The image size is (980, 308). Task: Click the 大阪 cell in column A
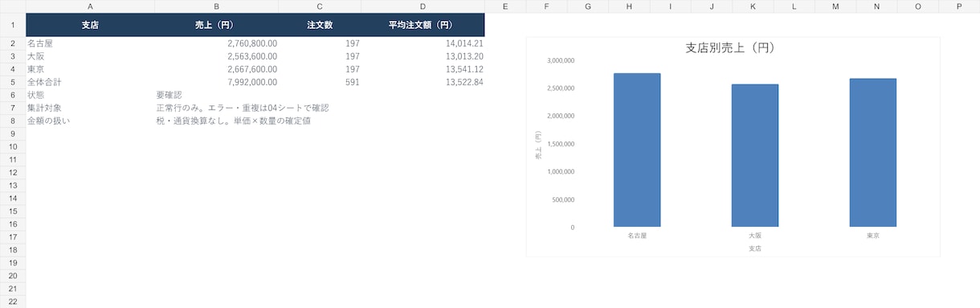[90, 56]
